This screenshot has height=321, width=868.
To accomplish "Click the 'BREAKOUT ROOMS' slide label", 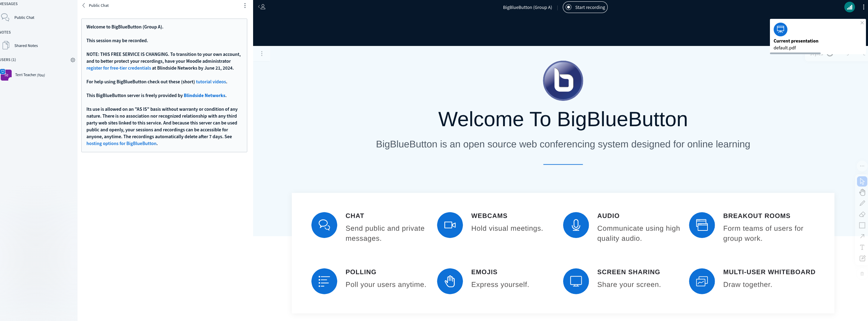I will (757, 216).
